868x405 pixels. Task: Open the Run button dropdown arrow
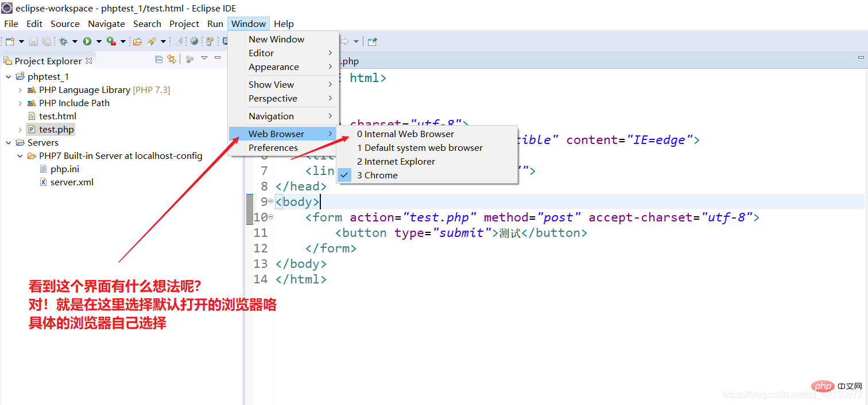pos(99,41)
